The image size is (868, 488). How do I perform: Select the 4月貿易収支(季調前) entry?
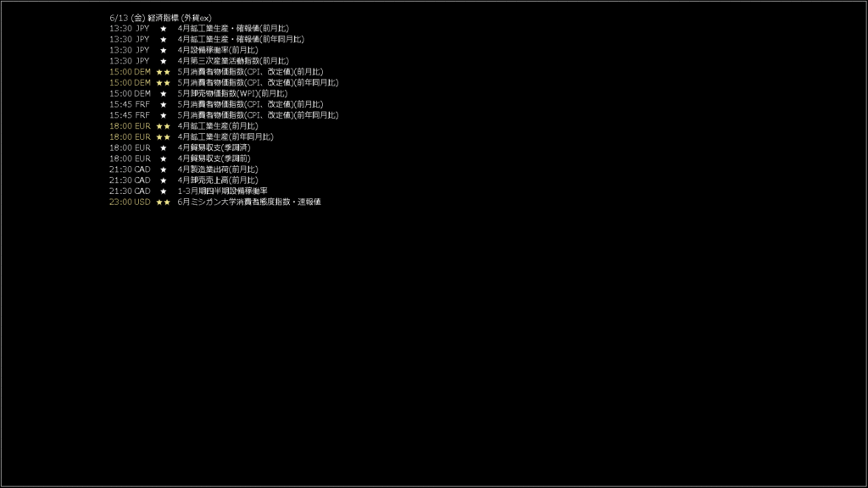214,158
